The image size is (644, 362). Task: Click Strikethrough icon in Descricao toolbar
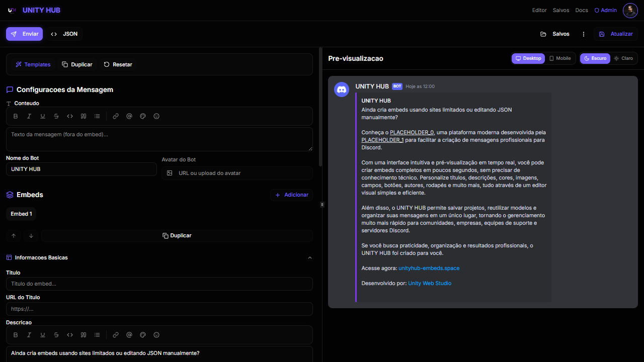pos(56,335)
